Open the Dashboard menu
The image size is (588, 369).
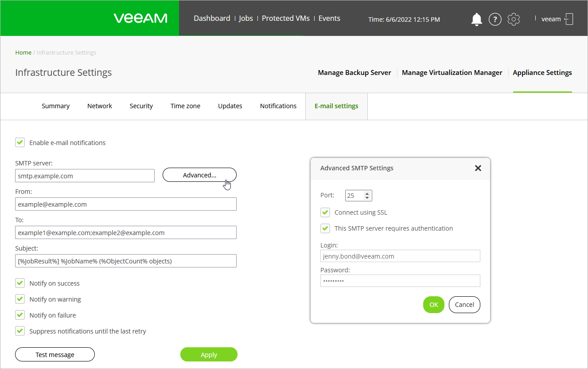tap(212, 18)
